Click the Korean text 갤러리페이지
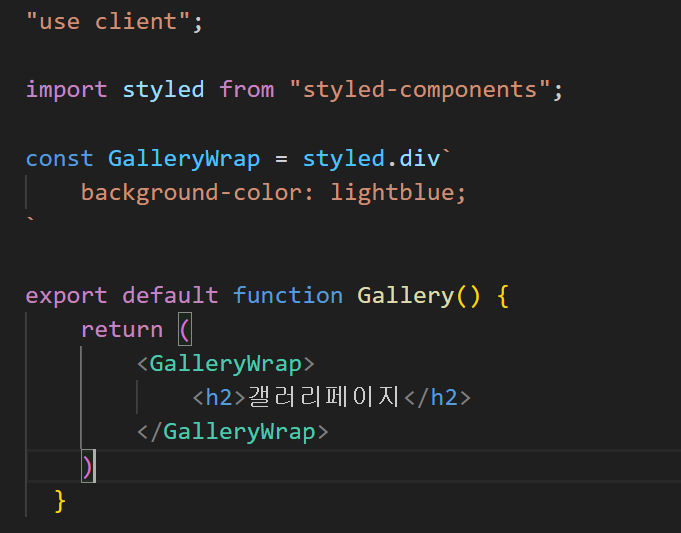The height and width of the screenshot is (533, 681). tap(324, 397)
